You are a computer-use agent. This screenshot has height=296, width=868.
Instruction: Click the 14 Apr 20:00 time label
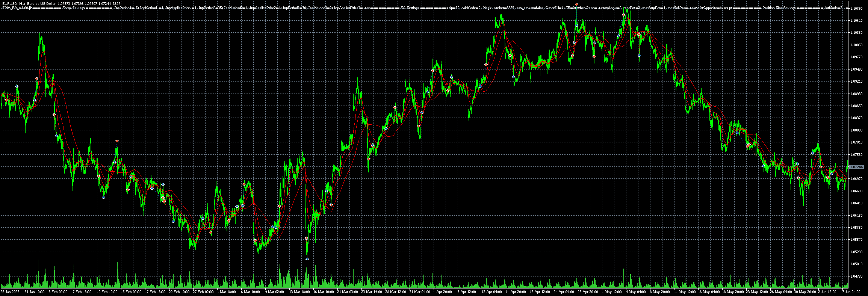coord(516,292)
